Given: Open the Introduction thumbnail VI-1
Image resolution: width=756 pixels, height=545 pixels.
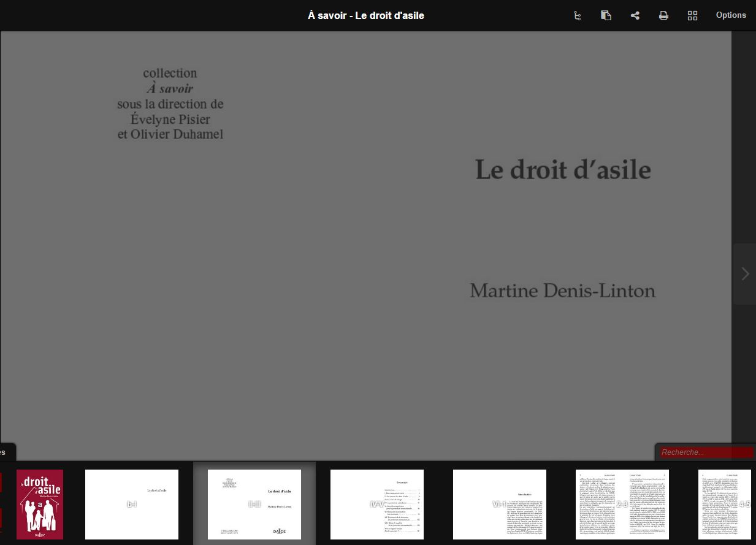Looking at the screenshot, I should click(x=500, y=505).
